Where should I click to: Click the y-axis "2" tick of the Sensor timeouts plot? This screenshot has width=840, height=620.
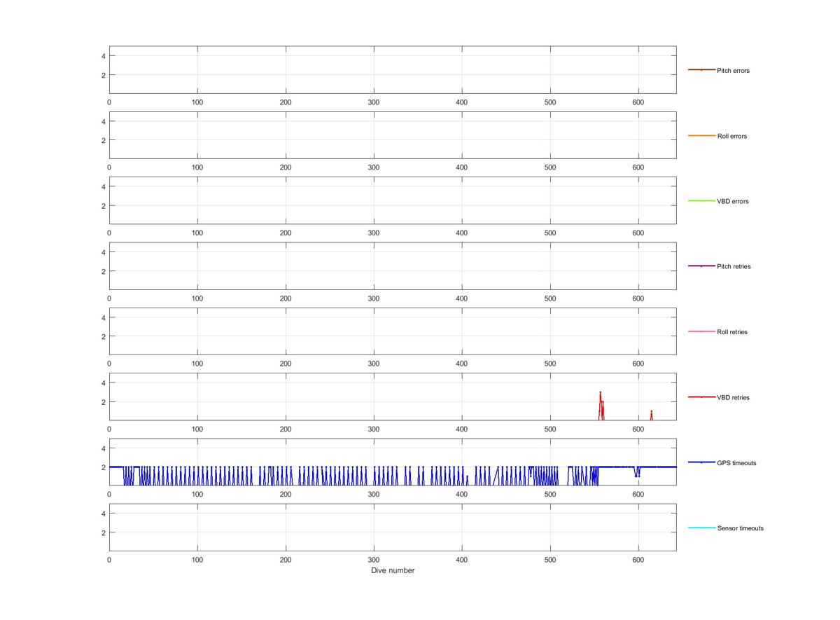tap(103, 532)
